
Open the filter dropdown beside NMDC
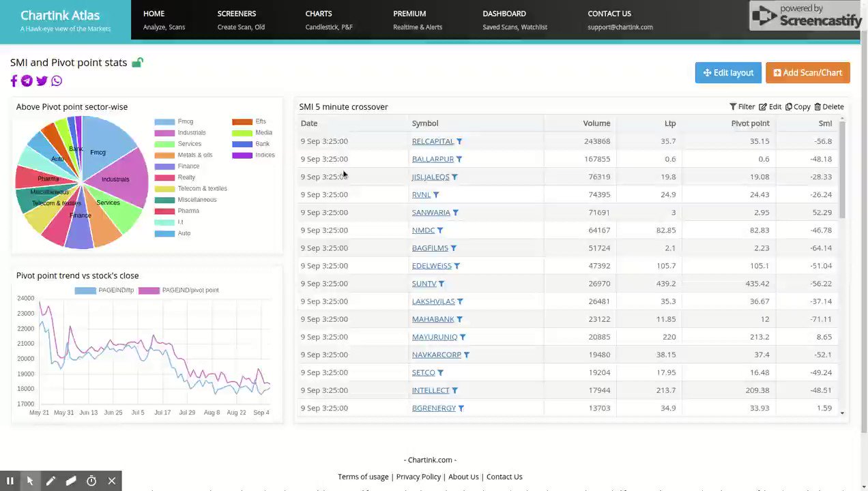tap(439, 230)
